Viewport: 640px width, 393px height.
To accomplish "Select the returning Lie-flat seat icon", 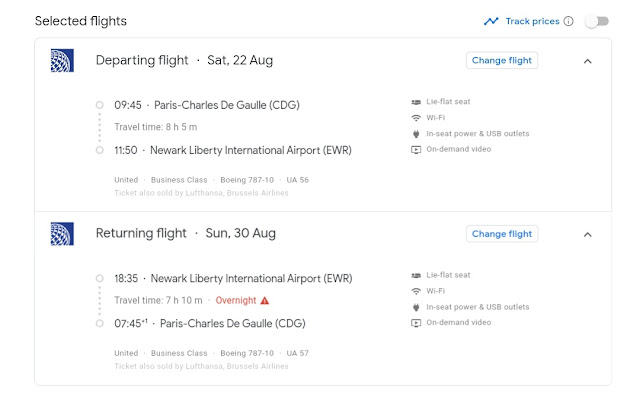I will 416,275.
